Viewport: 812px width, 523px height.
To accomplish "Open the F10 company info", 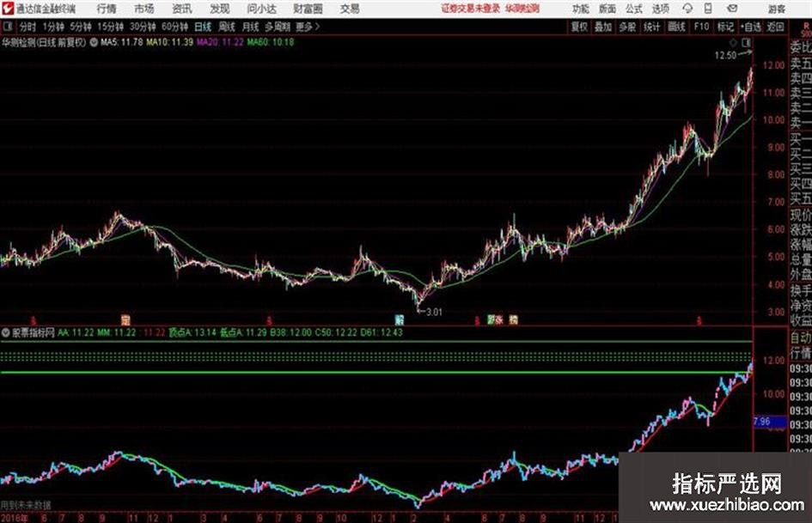I will [x=702, y=27].
